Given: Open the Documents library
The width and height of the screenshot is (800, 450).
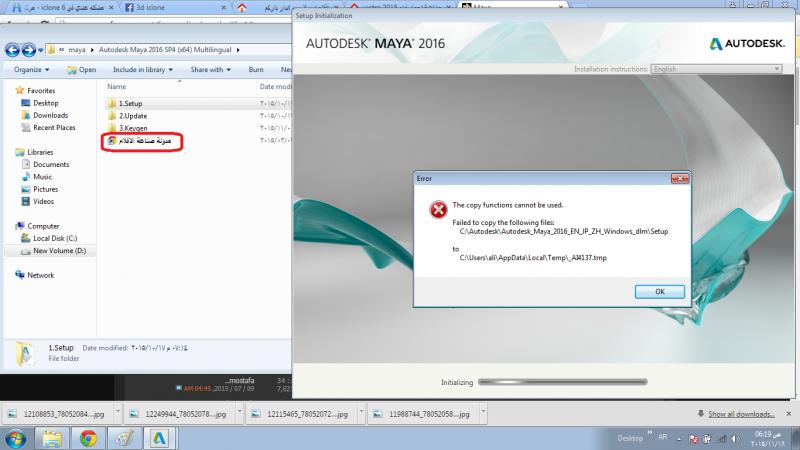Looking at the screenshot, I should pyautogui.click(x=51, y=164).
